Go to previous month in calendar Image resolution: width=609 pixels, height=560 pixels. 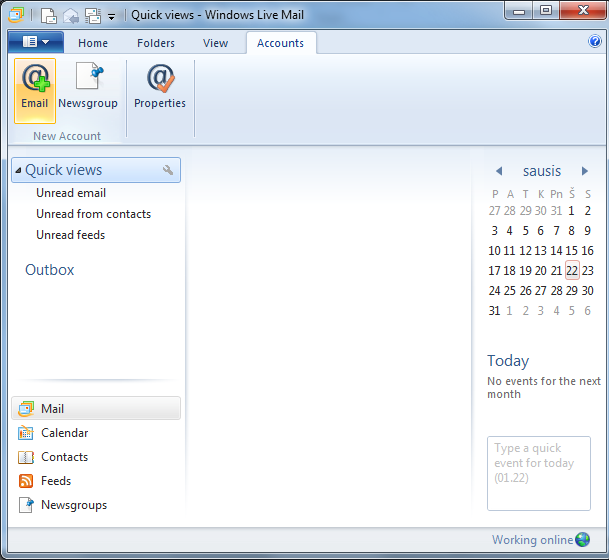[499, 171]
